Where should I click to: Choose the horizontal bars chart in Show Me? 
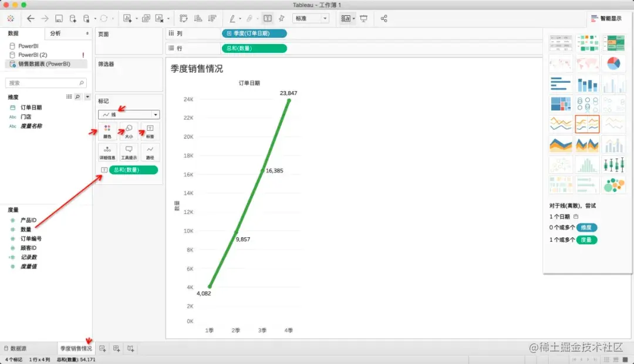[561, 84]
